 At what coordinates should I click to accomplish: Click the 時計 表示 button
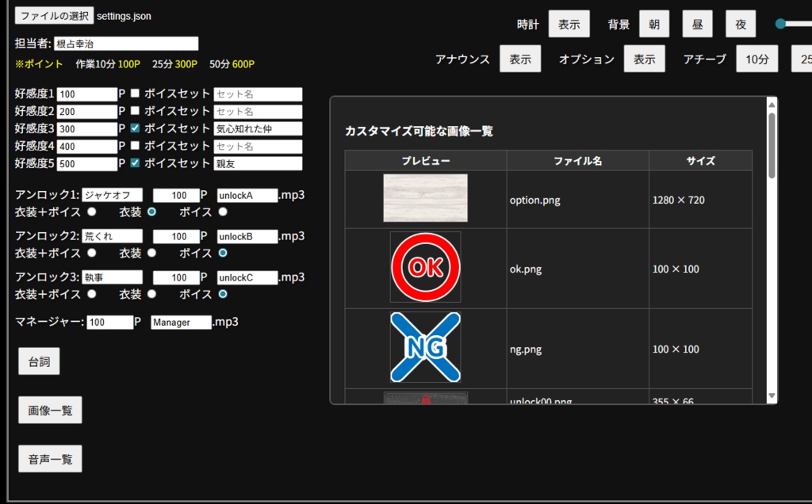pyautogui.click(x=569, y=24)
